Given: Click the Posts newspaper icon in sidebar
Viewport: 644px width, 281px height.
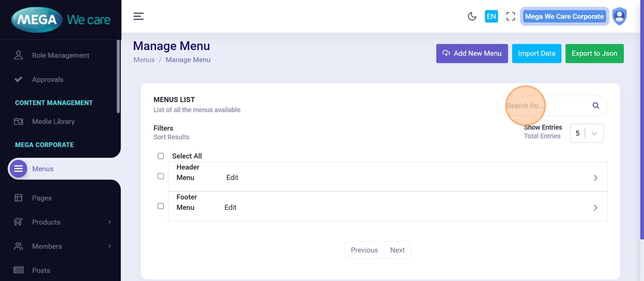Looking at the screenshot, I should point(18,270).
